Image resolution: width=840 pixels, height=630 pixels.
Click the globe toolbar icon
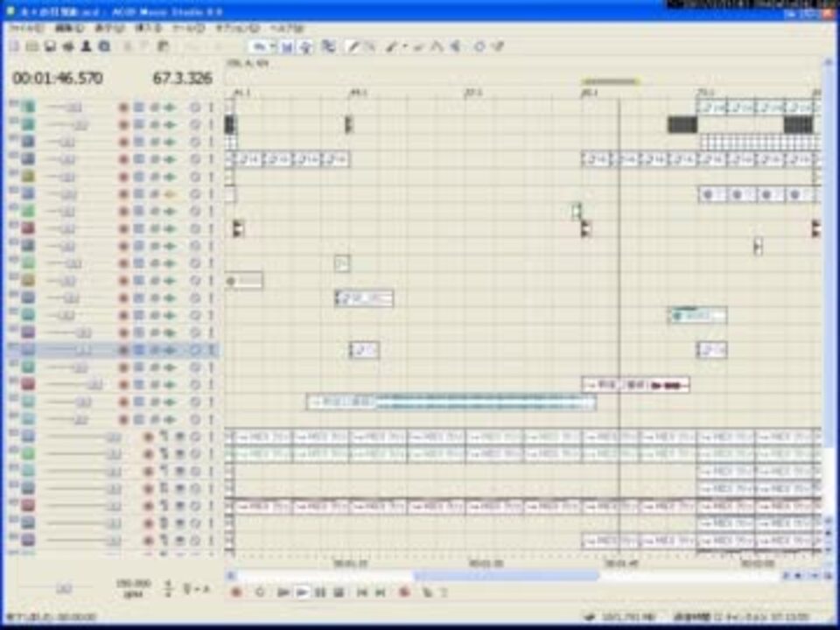click(104, 46)
